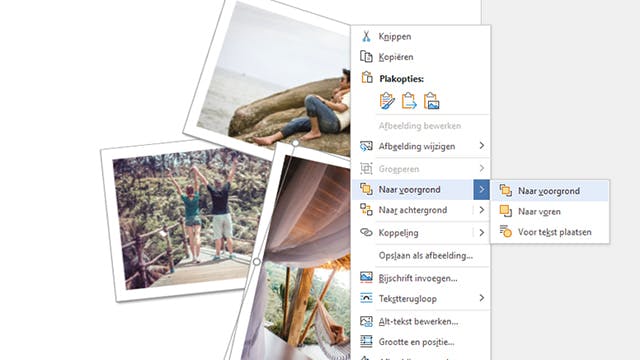The image size is (640, 360).
Task: Select Kopiëren from the context menu
Action: (x=420, y=57)
